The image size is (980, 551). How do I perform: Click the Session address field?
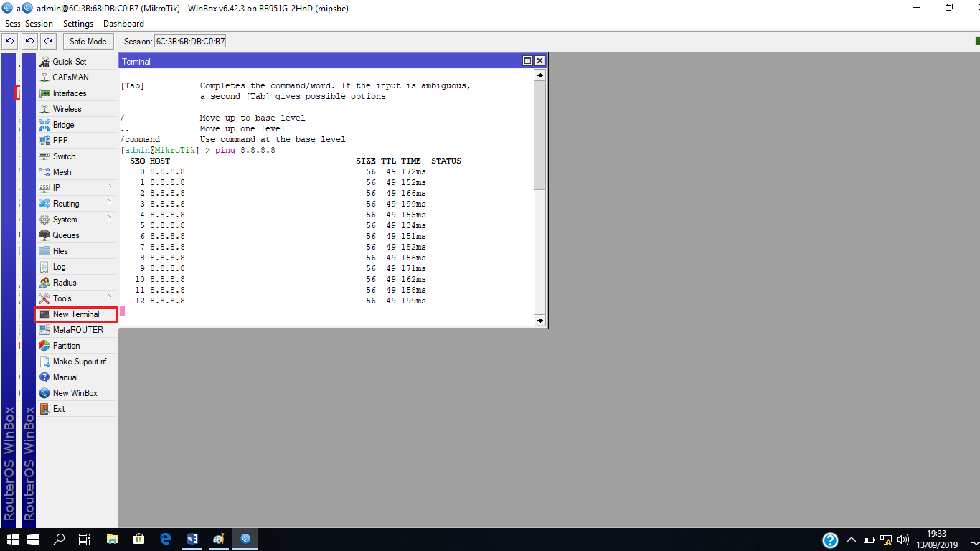190,42
